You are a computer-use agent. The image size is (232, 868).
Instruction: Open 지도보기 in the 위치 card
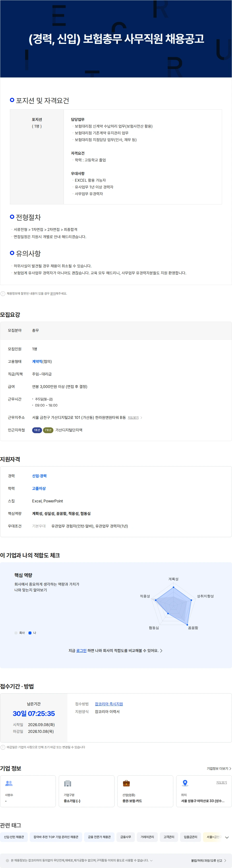tap(222, 782)
